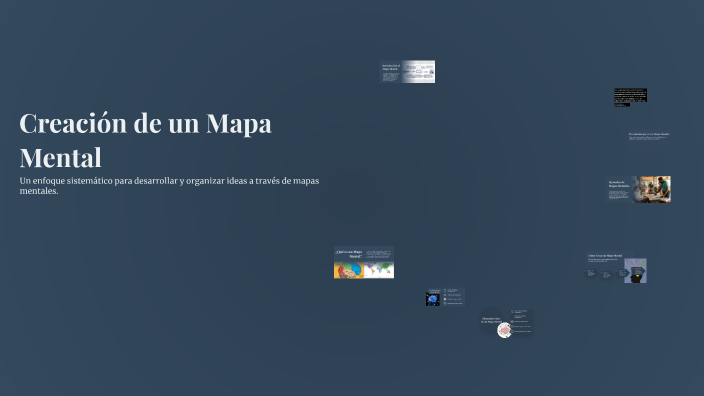Click the diagram image in the Introducción slide
The height and width of the screenshot is (396, 704).
click(418, 71)
